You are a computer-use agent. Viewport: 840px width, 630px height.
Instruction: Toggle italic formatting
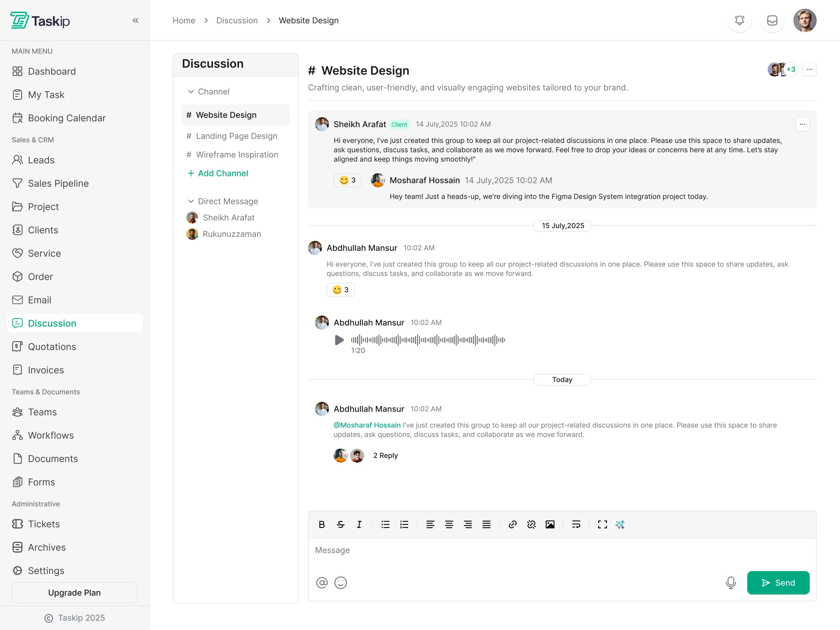[359, 524]
